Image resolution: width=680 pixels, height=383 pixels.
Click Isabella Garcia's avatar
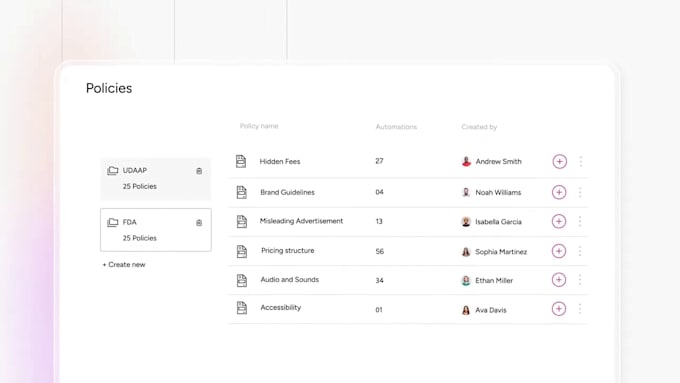coord(466,222)
